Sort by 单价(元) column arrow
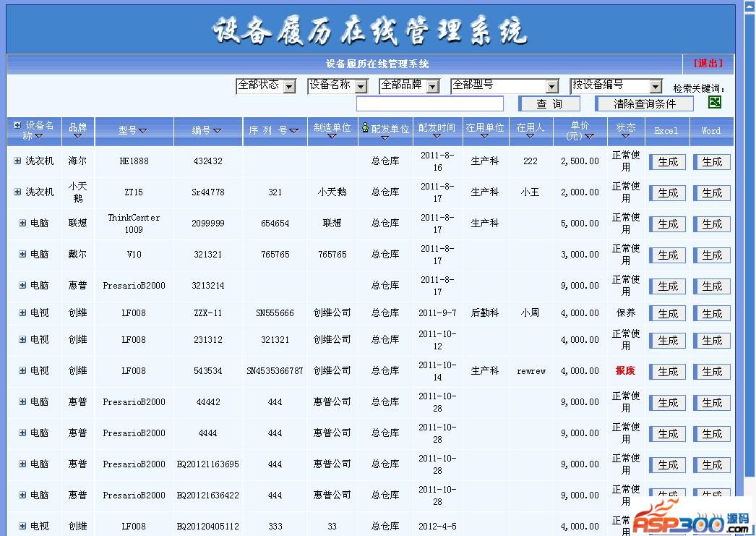The width and height of the screenshot is (756, 536). pyautogui.click(x=589, y=137)
